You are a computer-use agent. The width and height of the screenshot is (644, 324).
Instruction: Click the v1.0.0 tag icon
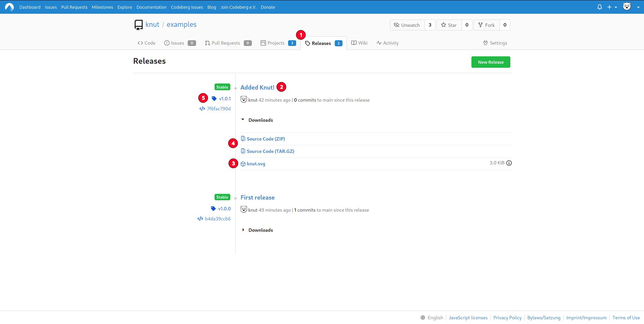point(213,209)
